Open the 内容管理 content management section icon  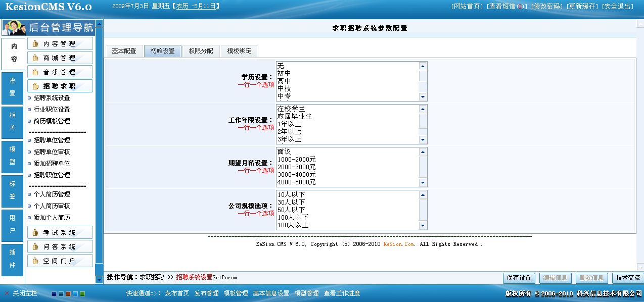tap(35, 43)
